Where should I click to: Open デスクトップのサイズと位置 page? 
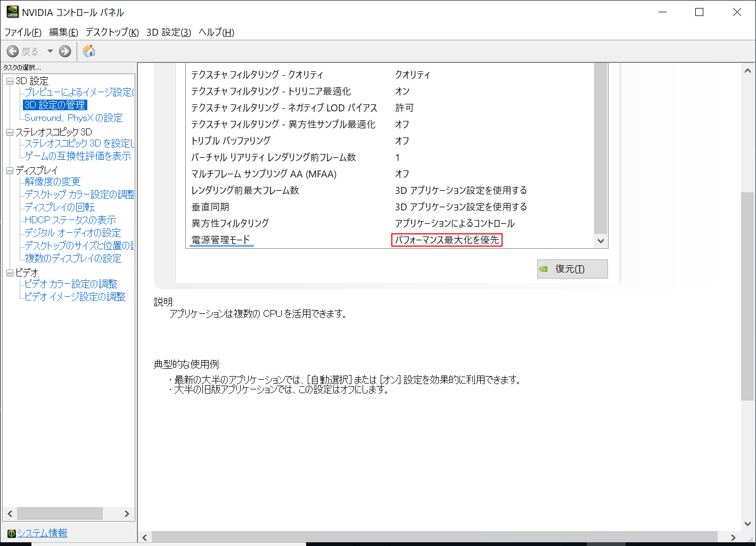point(79,246)
